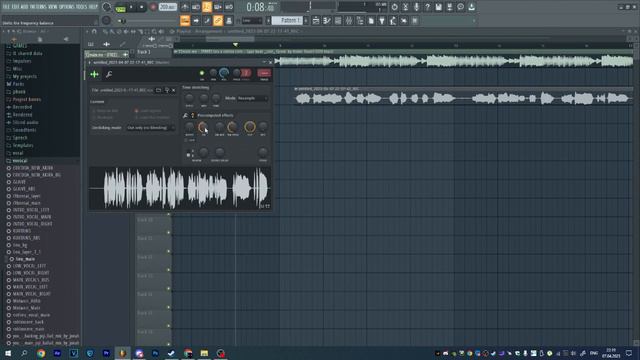Click the save project disk icon
This screenshot has width=640, height=360.
[x=438, y=7]
